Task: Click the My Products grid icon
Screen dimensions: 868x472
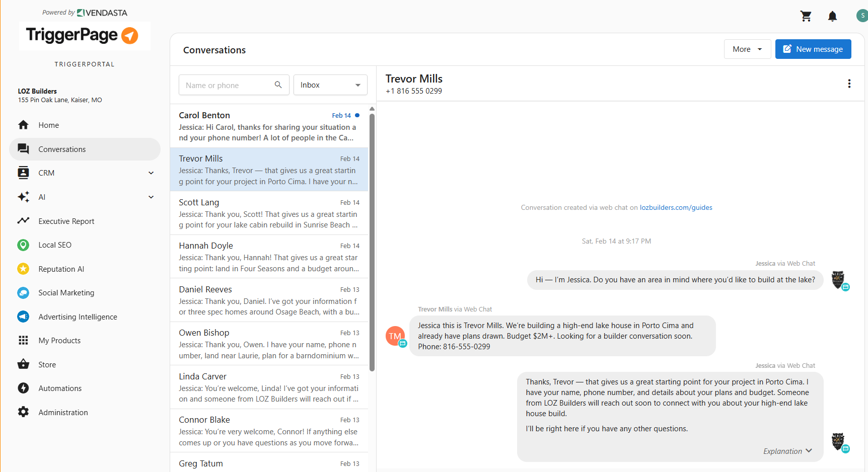Action: pos(23,341)
